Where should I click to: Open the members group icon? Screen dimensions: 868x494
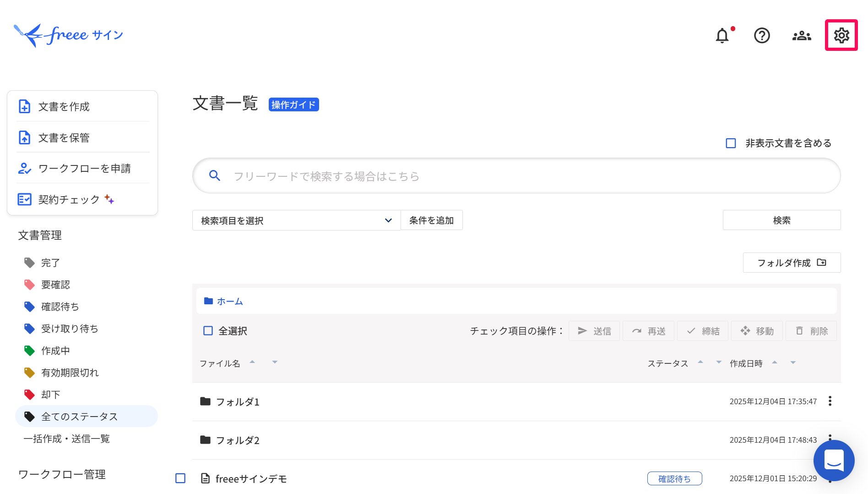[x=802, y=35]
